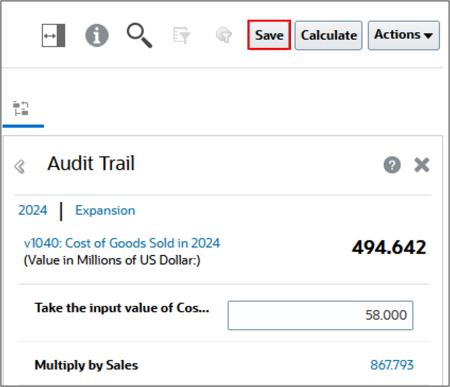Click the grayed funnel filter icon
Image resolution: width=450 pixels, height=387 pixels.
[224, 35]
